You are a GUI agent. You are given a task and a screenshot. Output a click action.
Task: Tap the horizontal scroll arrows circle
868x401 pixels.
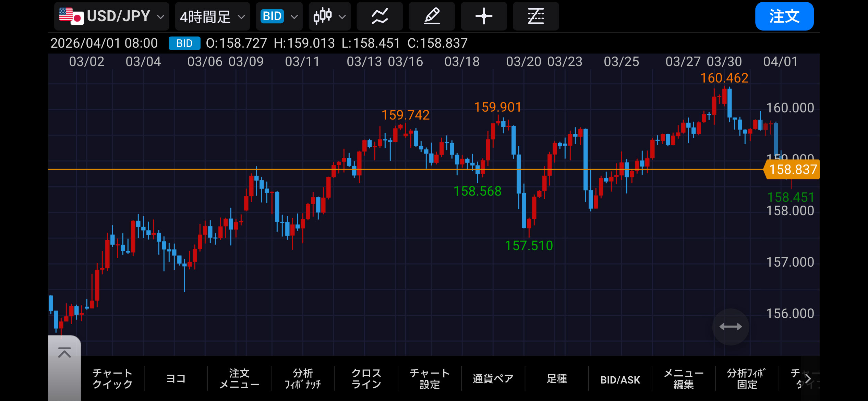[x=730, y=327]
